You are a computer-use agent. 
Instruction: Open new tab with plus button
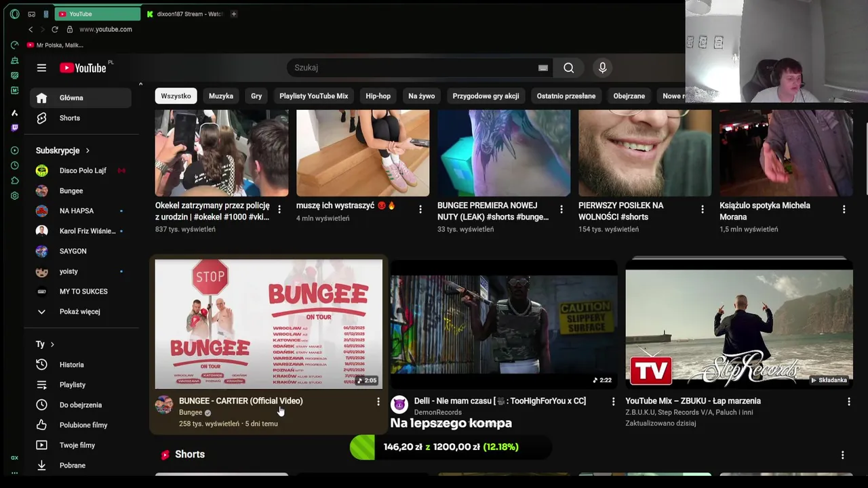[x=234, y=14]
